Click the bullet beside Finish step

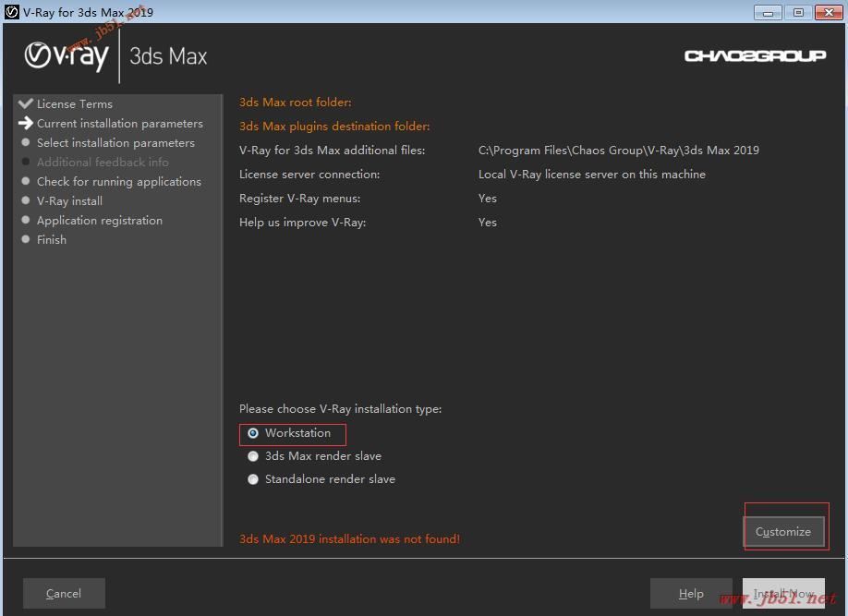click(26, 239)
